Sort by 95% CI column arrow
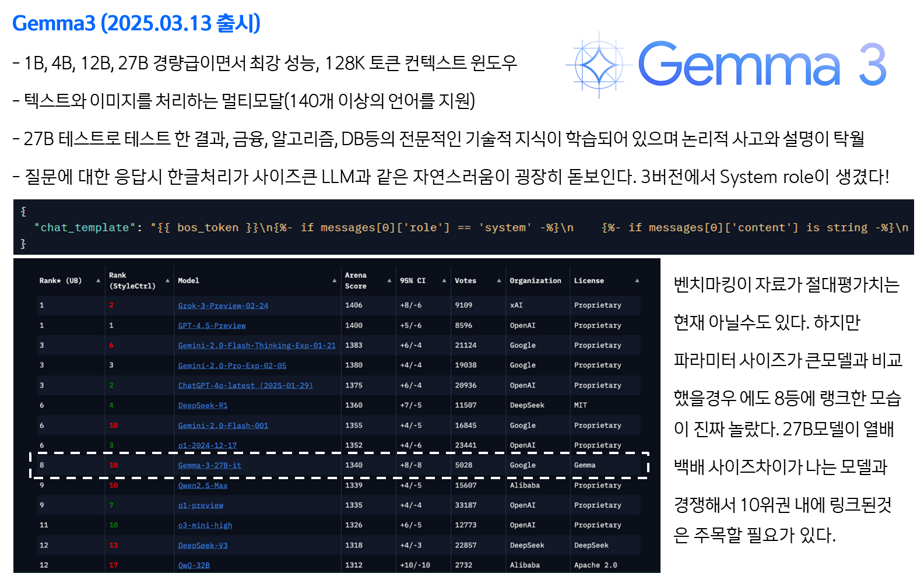Screen dimensions: 924x573 (444, 281)
